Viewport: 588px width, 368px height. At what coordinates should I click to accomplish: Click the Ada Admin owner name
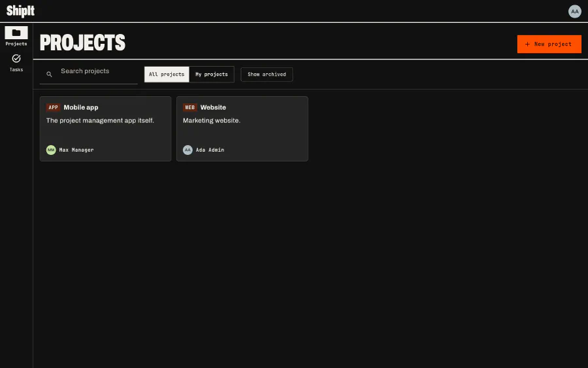(210, 150)
